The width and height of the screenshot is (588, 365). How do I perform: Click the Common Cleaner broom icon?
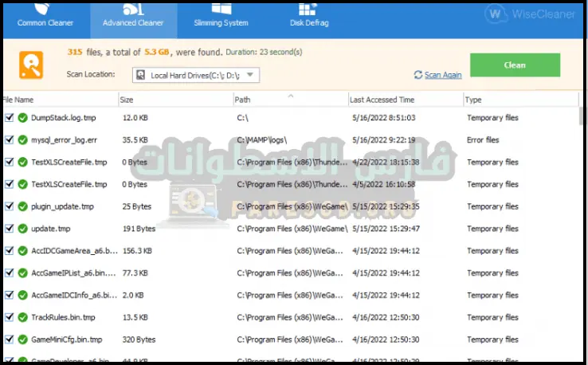pos(41,9)
